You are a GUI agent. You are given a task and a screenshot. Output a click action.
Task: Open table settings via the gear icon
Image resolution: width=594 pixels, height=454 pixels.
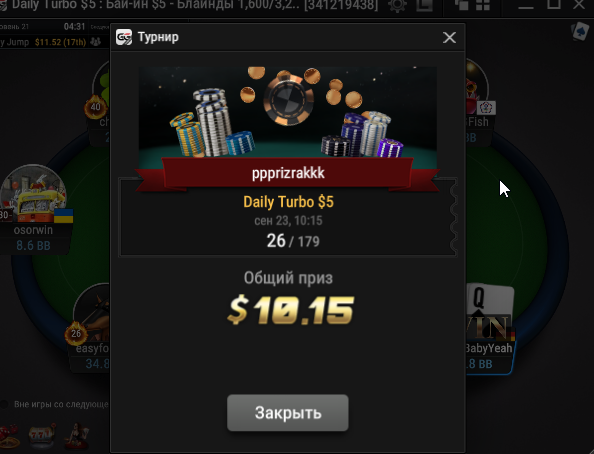pyautogui.click(x=397, y=5)
